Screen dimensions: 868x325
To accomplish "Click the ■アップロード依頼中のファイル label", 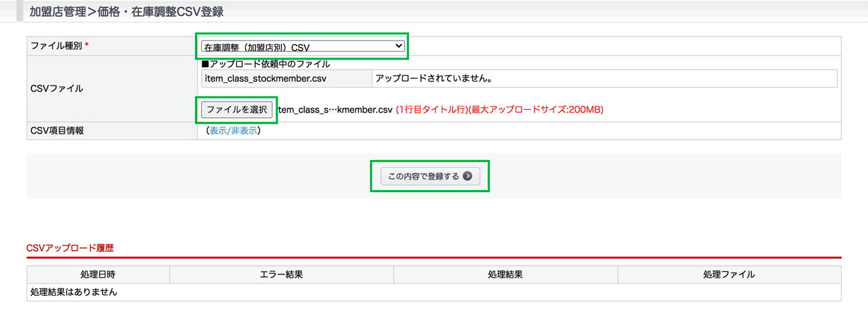I will (266, 64).
